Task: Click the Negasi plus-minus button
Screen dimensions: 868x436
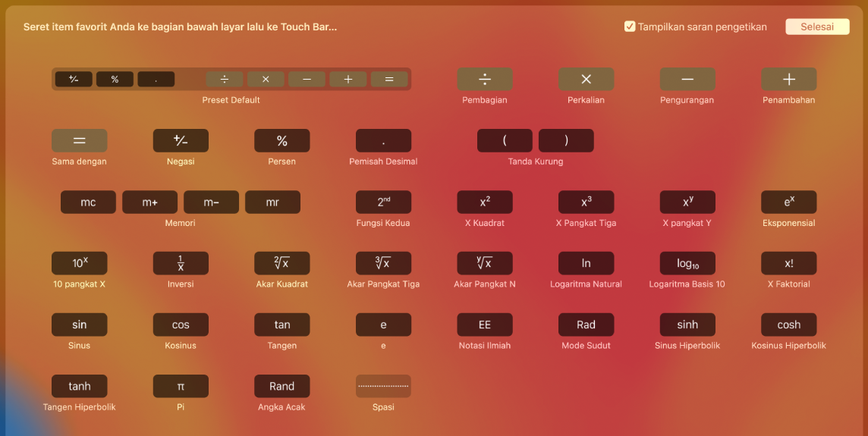Action: pos(181,141)
